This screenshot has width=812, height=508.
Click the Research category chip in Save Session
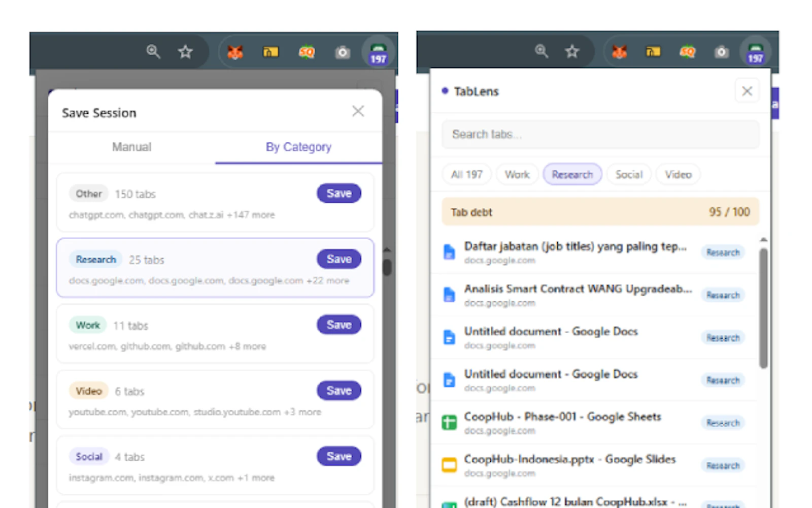point(95,259)
